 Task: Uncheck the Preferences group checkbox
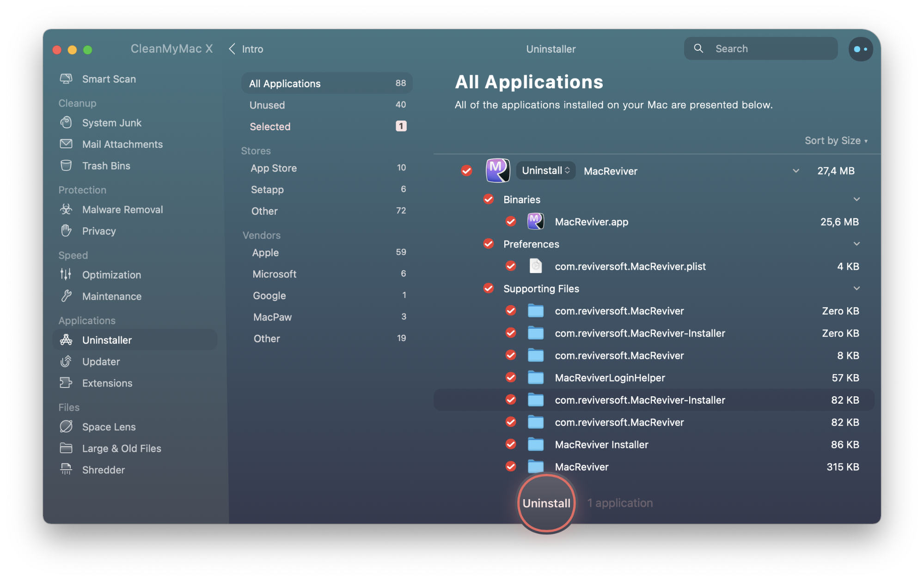tap(488, 243)
